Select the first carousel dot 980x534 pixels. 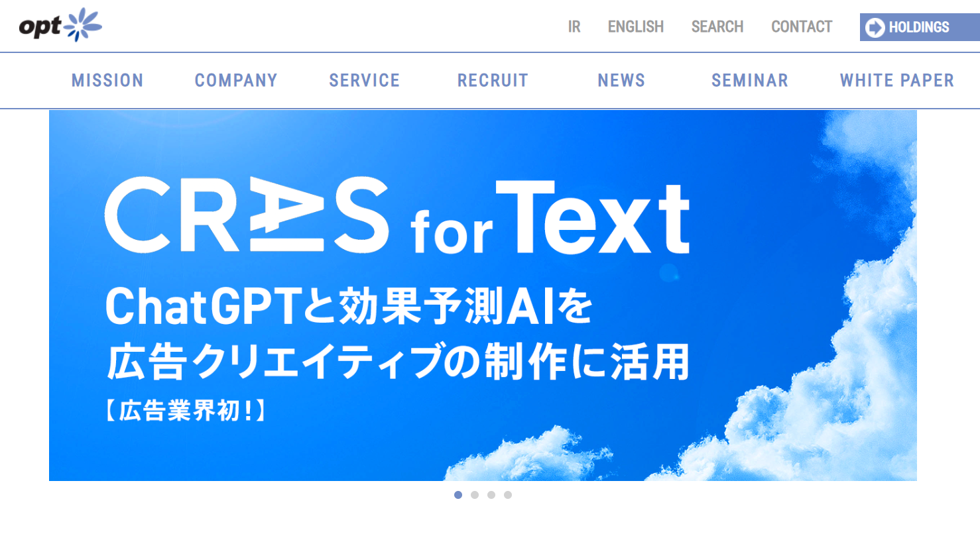pos(458,495)
